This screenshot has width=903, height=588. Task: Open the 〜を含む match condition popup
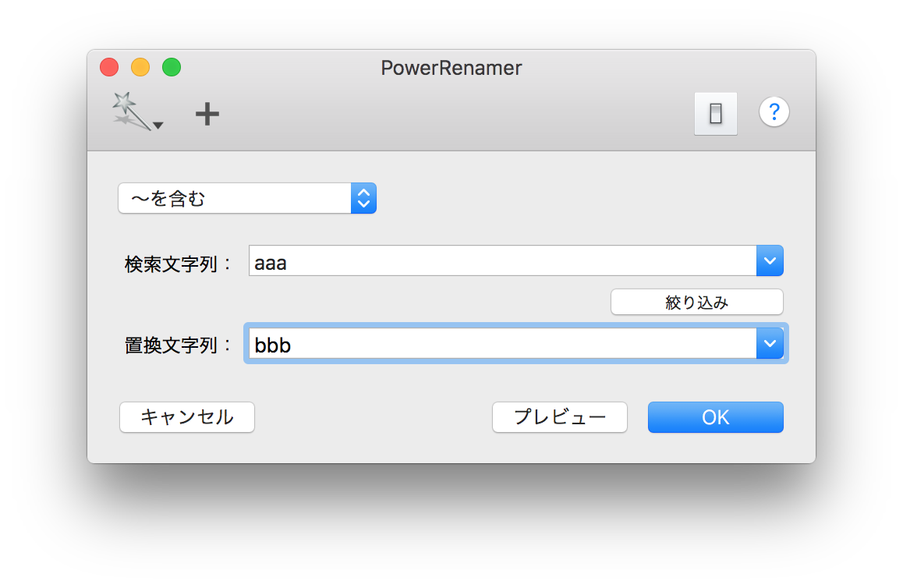click(246, 199)
